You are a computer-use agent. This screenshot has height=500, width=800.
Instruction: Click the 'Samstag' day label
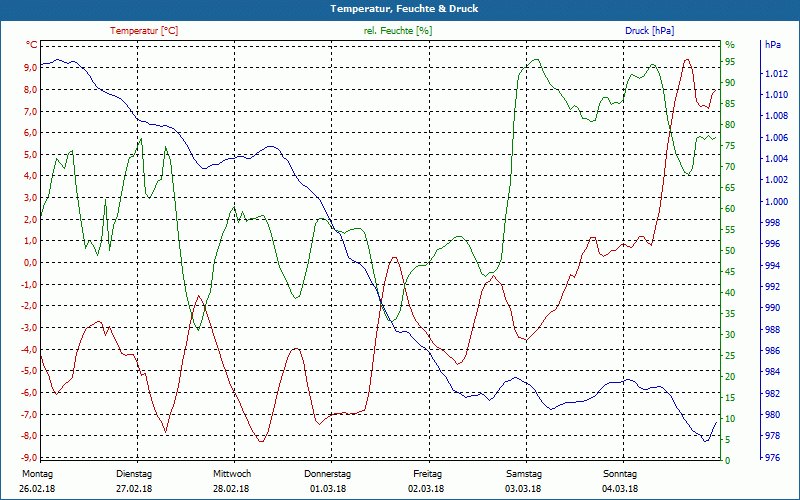pyautogui.click(x=524, y=474)
